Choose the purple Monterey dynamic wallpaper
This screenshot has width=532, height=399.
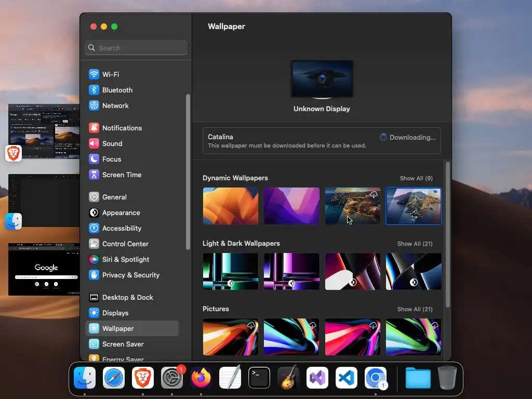pos(292,206)
